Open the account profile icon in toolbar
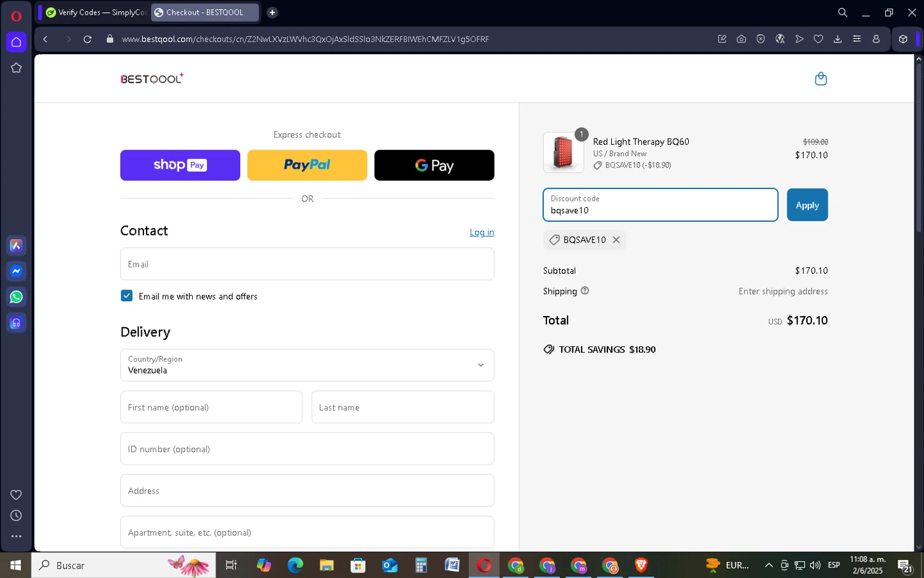 coord(876,39)
